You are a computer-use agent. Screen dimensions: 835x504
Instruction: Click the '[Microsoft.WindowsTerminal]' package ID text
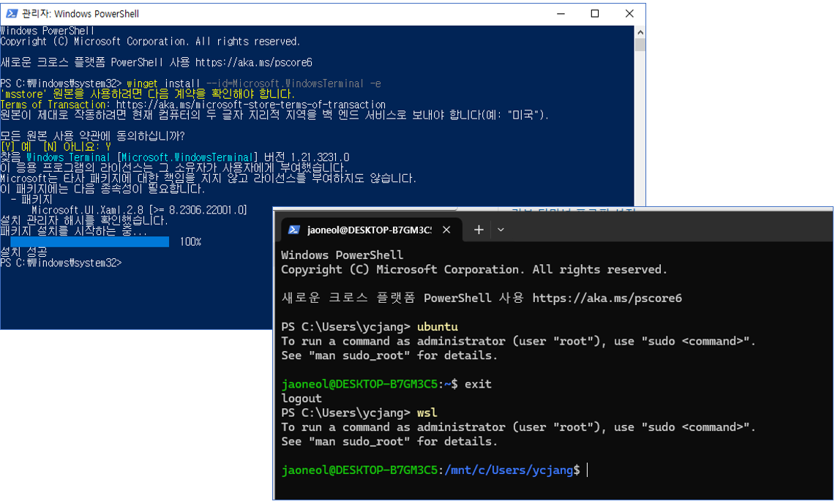pos(187,157)
